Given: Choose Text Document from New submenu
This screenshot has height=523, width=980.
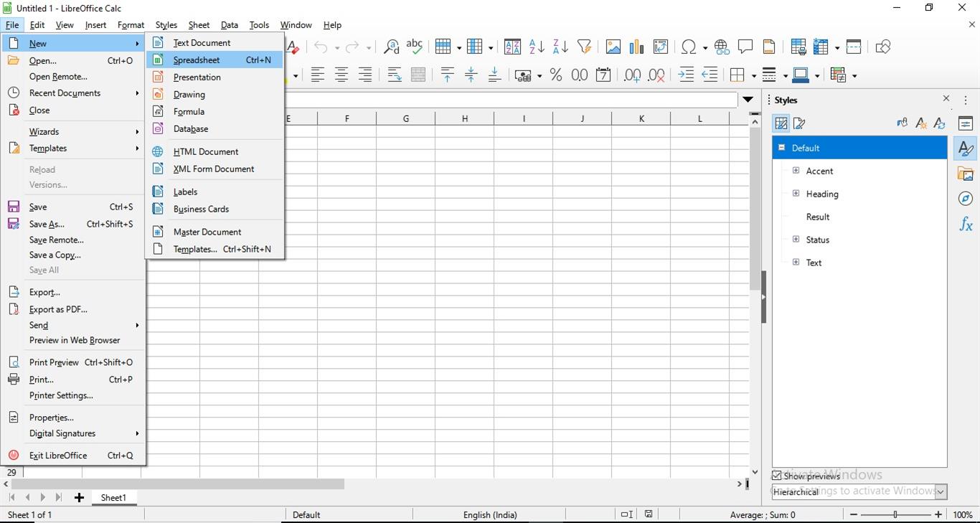Looking at the screenshot, I should coord(215,43).
